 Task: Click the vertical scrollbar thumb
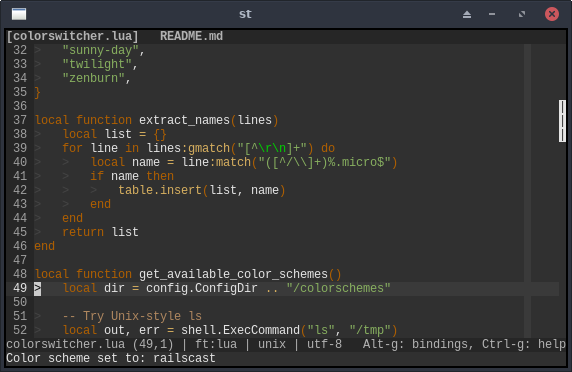click(x=562, y=121)
